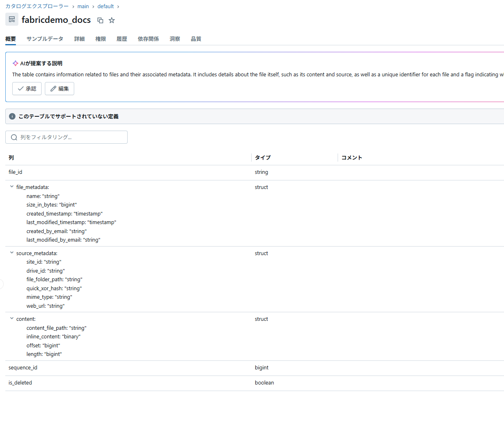Select the file_id column row
The height and width of the screenshot is (429, 504).
254,172
